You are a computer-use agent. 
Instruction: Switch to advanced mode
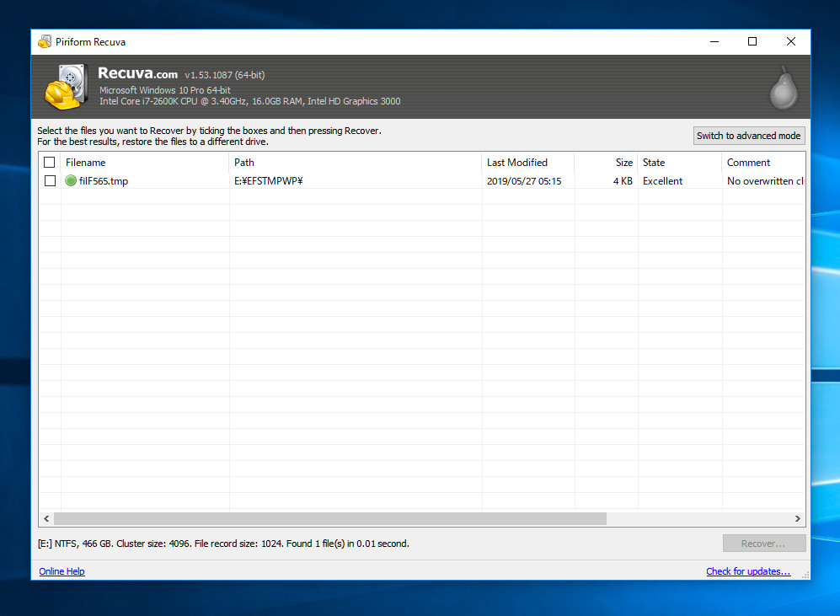748,136
